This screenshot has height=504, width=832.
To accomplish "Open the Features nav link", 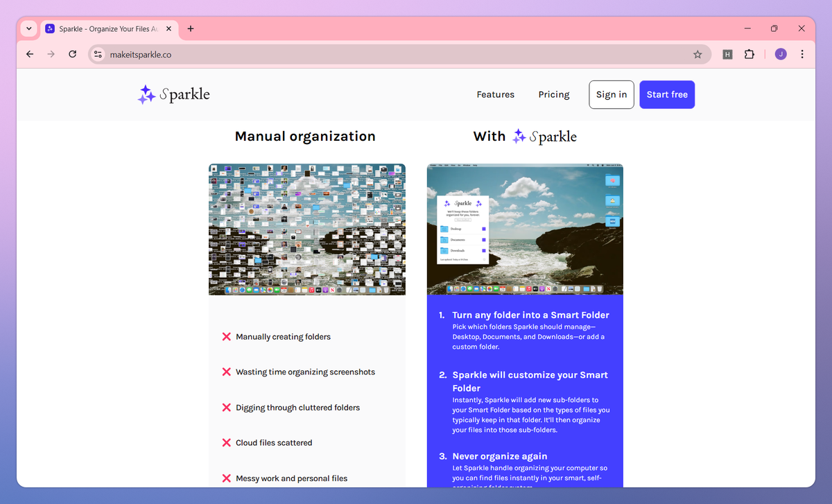I will (x=495, y=94).
